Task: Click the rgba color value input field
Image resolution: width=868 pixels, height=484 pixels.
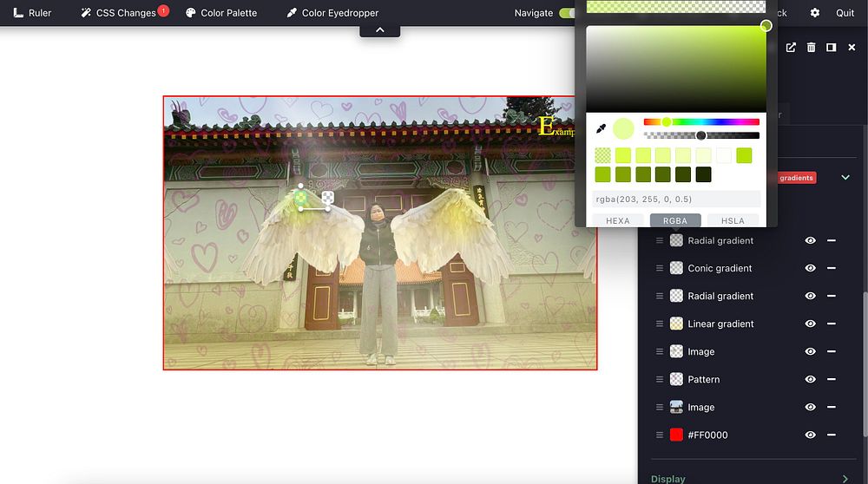Action: pos(676,199)
